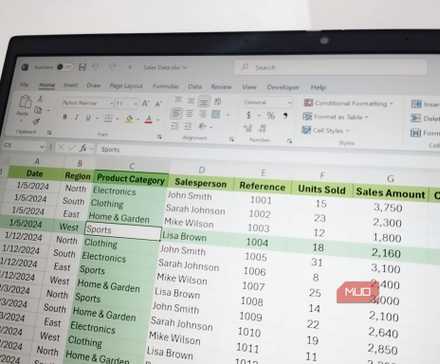Select the Product Category header cell
This screenshot has height=364, width=440.
(131, 179)
